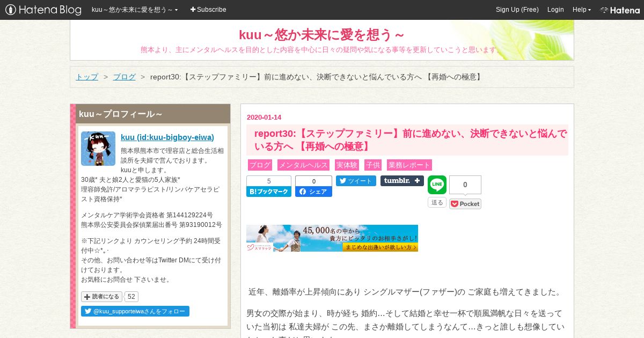Click the green LINE icon
Screen dimensions: 644x338
point(437,185)
